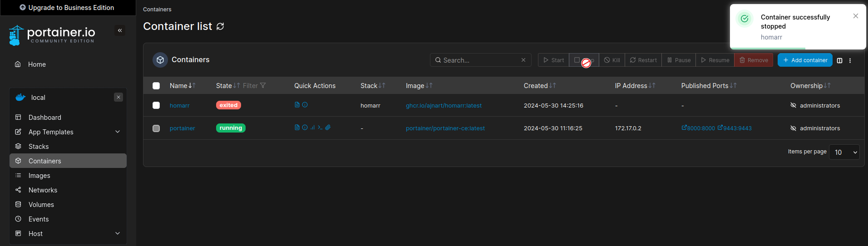This screenshot has width=868, height=246.
Task: Open Stacks in sidebar
Action: pos(68,146)
